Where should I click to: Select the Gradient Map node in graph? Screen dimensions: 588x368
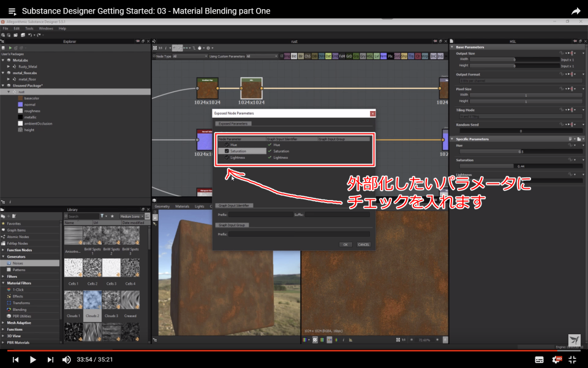click(x=208, y=88)
